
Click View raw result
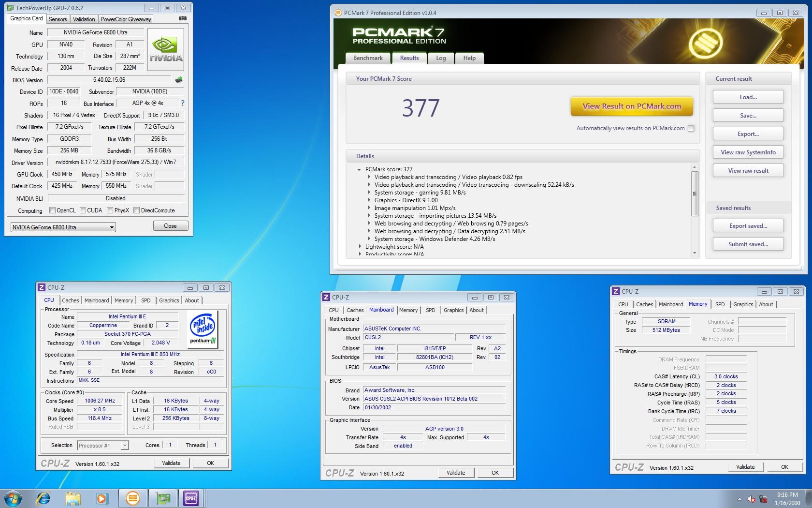[x=748, y=171]
